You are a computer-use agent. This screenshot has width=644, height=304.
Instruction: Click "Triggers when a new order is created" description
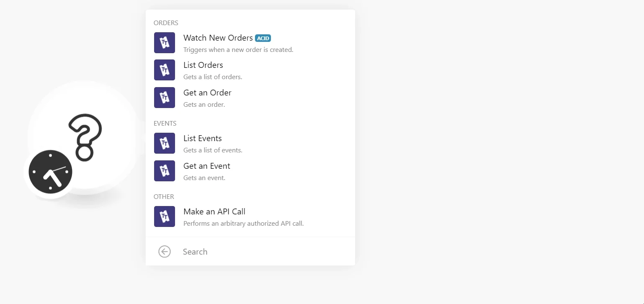coord(238,49)
